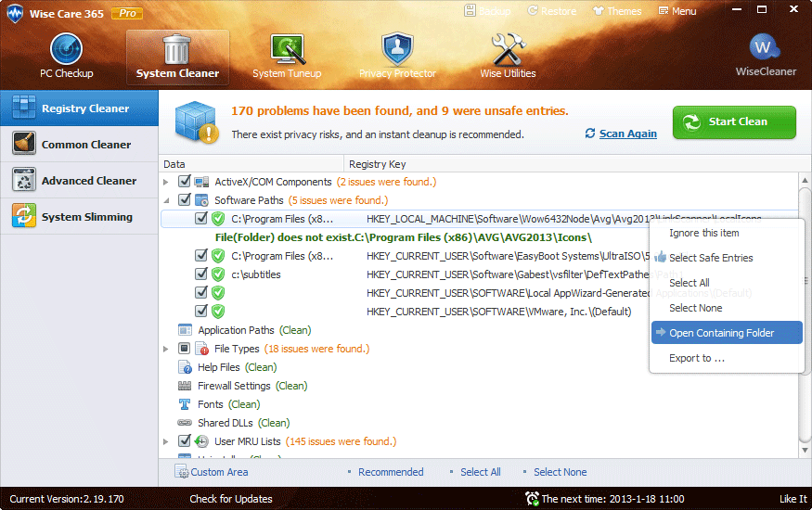Open the Menu icon in title bar

coord(664,11)
